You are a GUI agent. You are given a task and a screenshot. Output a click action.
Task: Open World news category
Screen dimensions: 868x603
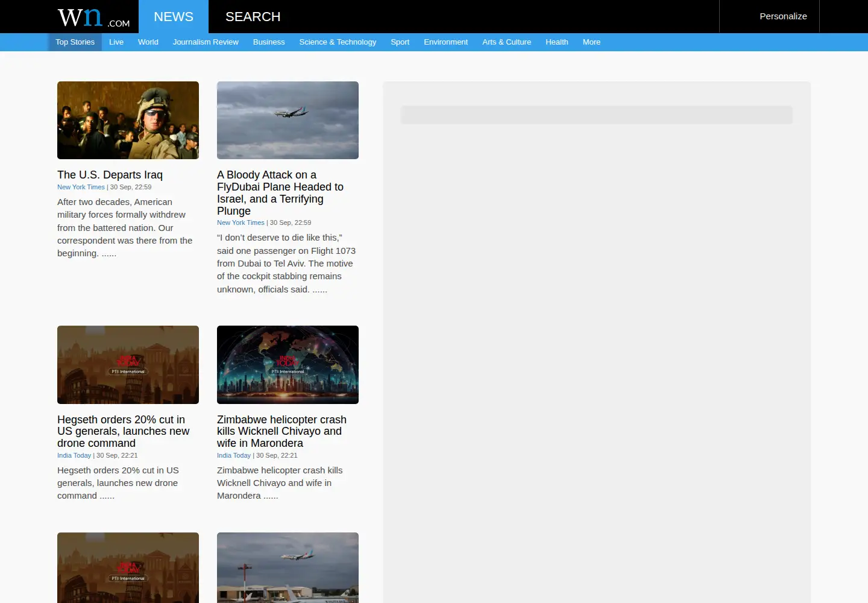coord(148,42)
